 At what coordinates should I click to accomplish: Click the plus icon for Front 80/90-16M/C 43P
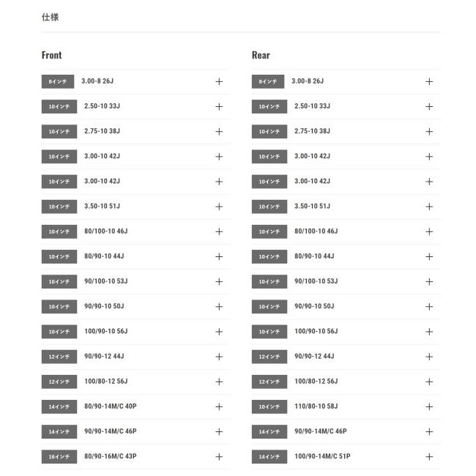point(219,456)
